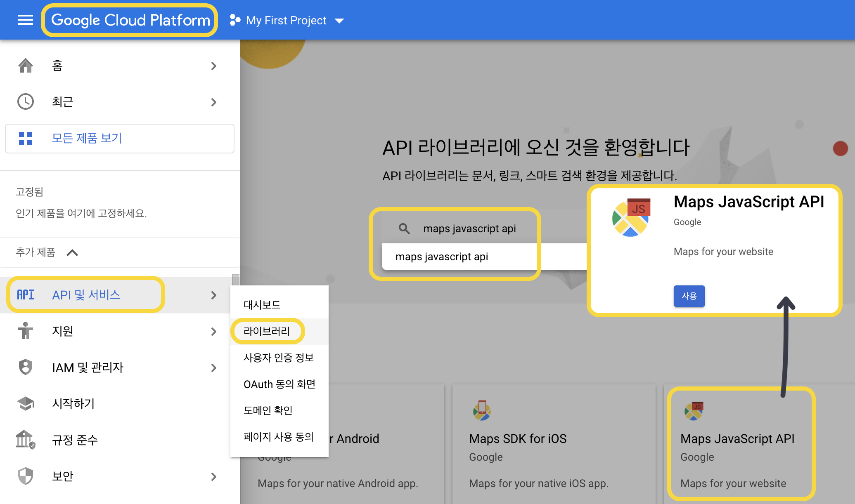The width and height of the screenshot is (855, 504).
Task: Click the maps javascript api search field
Action: [469, 228]
